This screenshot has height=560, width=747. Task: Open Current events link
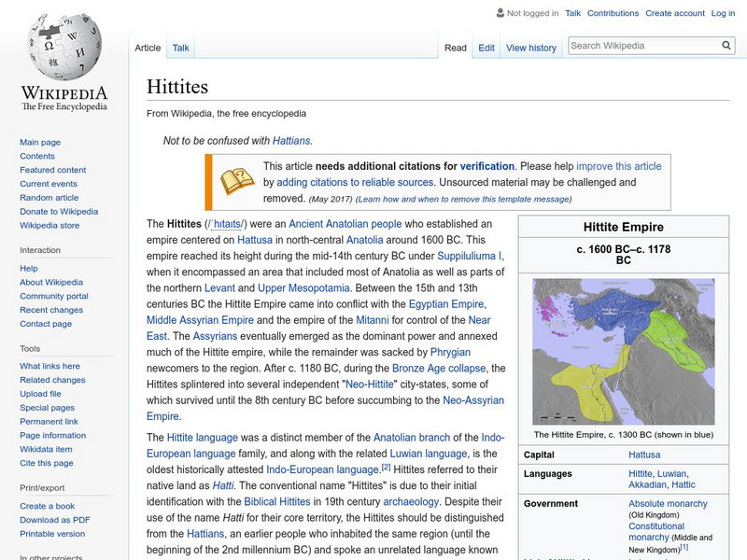pos(49,183)
